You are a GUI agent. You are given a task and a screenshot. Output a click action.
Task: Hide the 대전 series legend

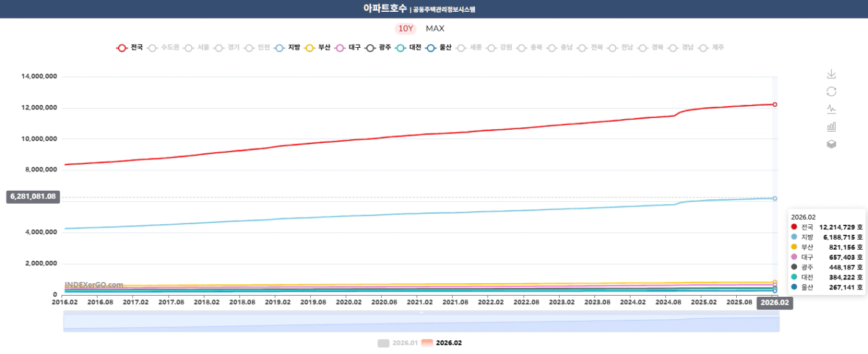409,48
